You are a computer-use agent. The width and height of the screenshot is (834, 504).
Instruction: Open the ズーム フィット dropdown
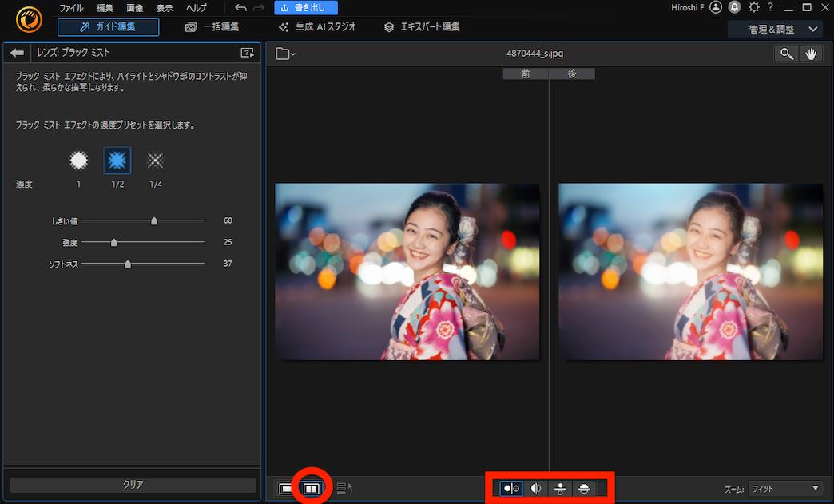tap(785, 489)
